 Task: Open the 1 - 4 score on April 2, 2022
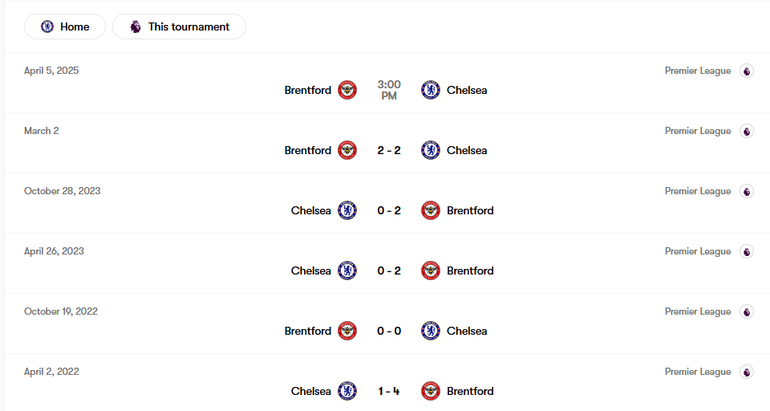tap(389, 391)
